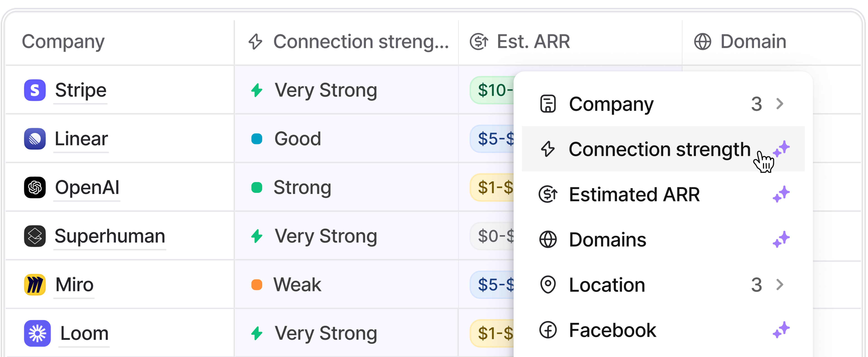Select Connection strength menu item
868x357 pixels.
point(659,149)
